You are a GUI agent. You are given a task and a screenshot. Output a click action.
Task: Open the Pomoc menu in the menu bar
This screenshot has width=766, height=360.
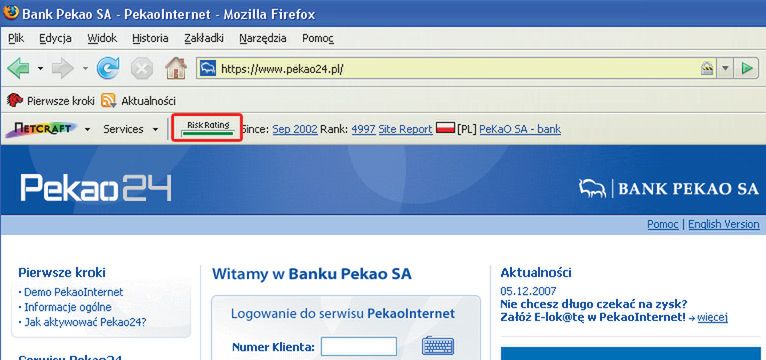click(x=318, y=38)
